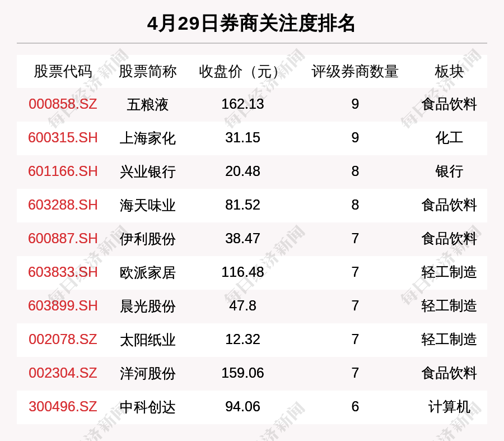Select the stock name 太阳纸业
This screenshot has width=504, height=441.
tap(147, 340)
